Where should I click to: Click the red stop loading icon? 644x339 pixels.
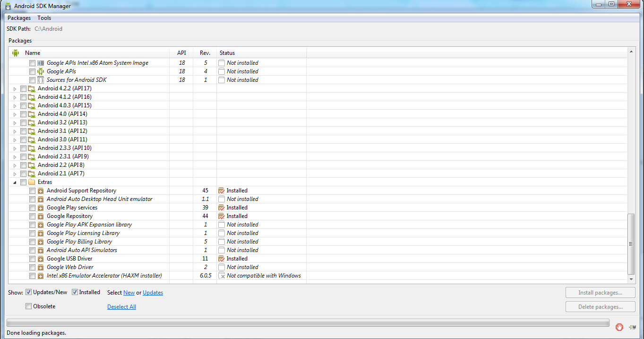(619, 327)
